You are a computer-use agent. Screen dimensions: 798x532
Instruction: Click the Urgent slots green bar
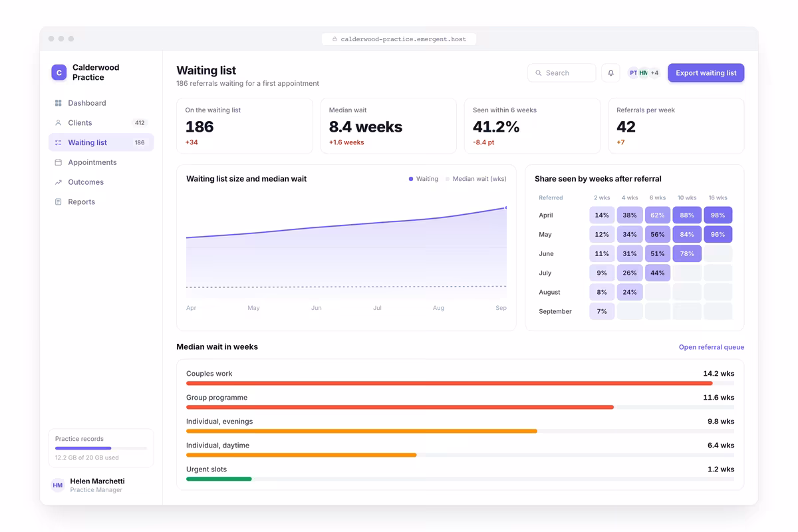[x=219, y=479]
